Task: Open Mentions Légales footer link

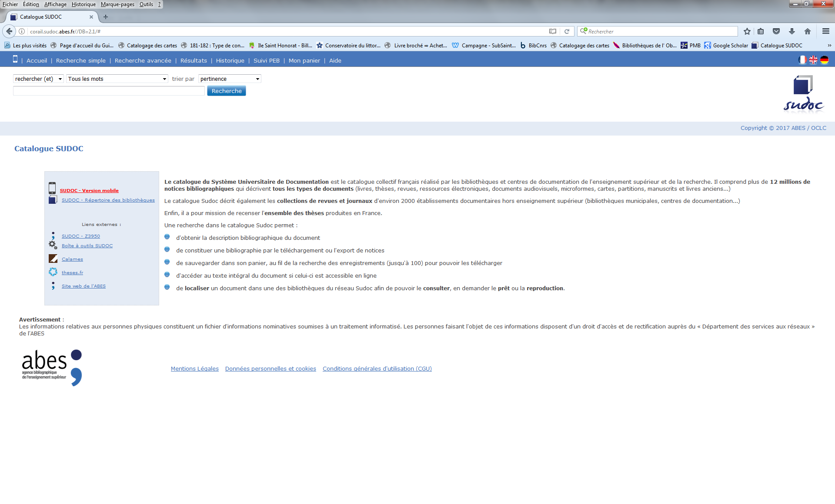Action: [x=195, y=368]
